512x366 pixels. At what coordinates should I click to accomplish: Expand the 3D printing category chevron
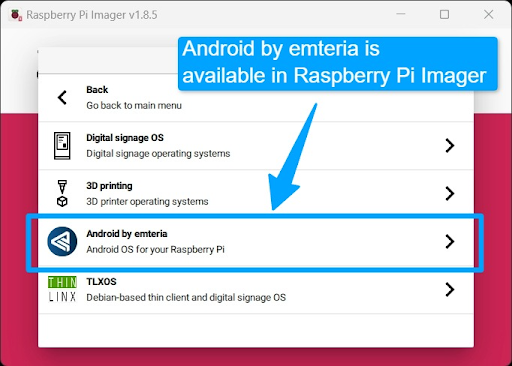tap(450, 194)
